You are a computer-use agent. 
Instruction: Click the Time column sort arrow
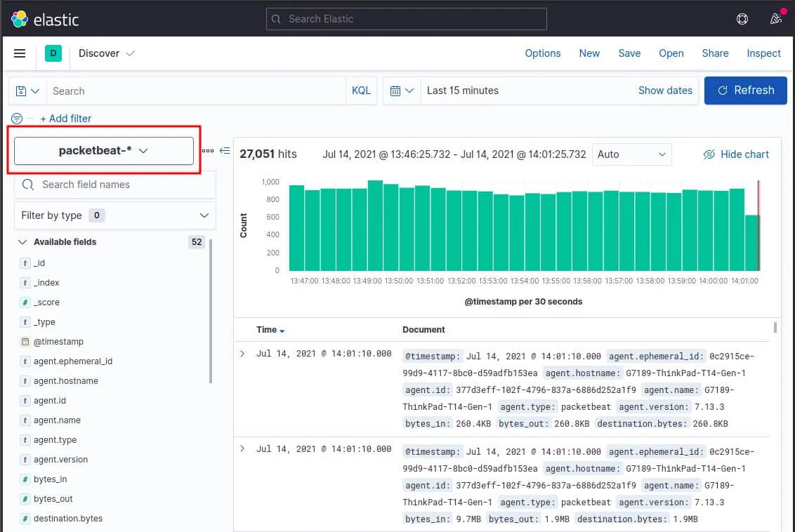282,331
